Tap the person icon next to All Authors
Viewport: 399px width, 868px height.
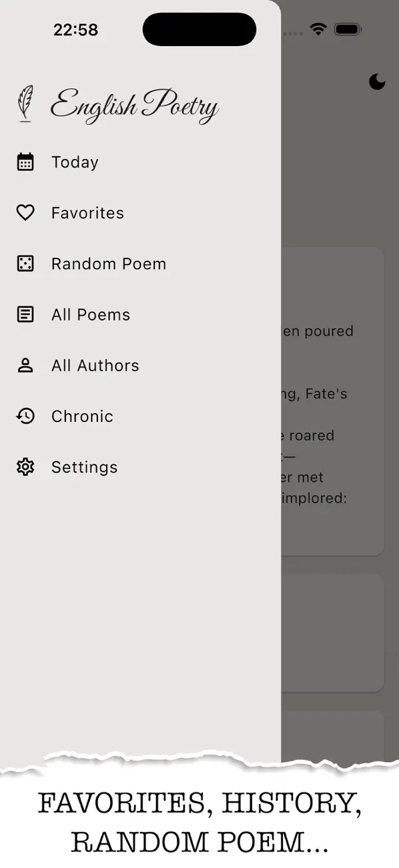tap(25, 365)
